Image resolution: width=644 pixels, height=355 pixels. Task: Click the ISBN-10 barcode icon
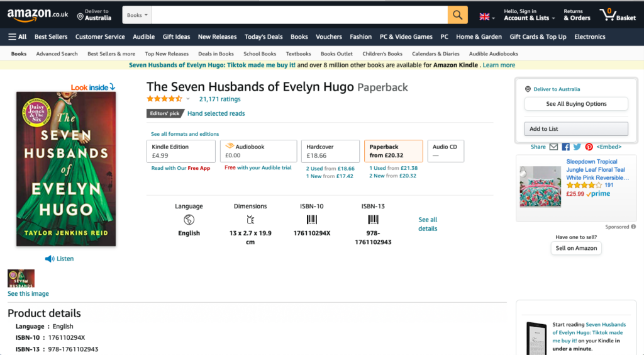[312, 220]
